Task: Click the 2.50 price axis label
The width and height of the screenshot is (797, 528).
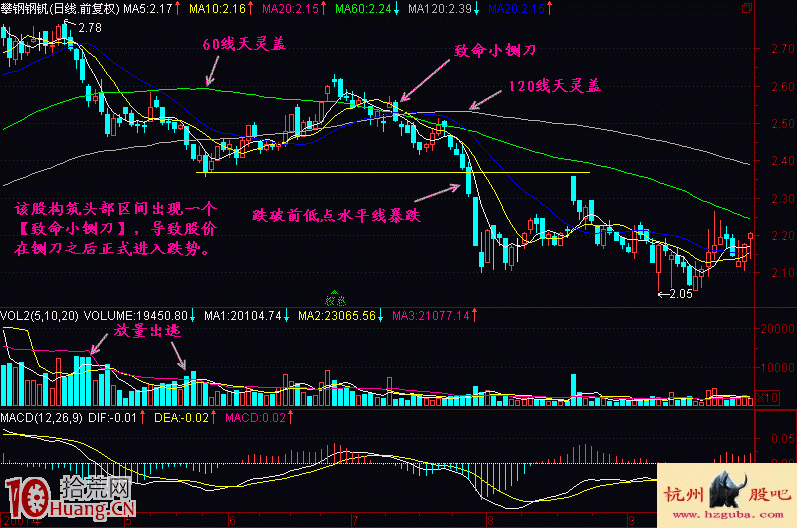Action: (783, 123)
